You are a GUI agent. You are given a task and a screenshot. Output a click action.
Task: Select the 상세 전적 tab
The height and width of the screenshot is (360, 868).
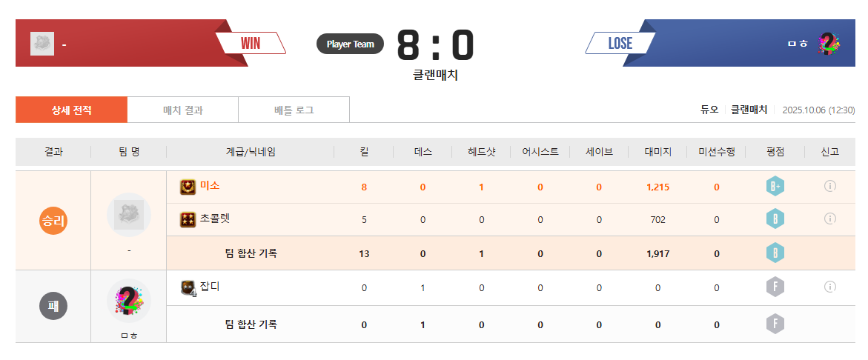tap(72, 110)
